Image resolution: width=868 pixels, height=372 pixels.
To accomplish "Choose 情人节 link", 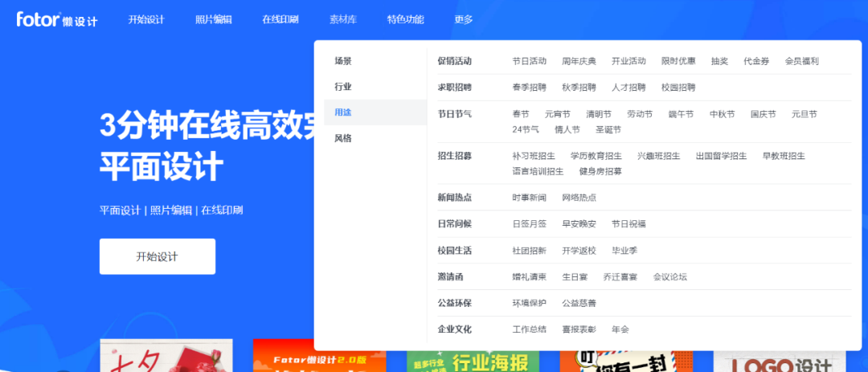I will point(567,129).
